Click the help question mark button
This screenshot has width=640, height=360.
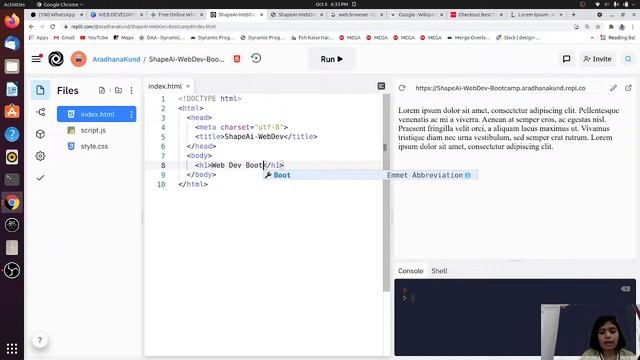coord(40,340)
